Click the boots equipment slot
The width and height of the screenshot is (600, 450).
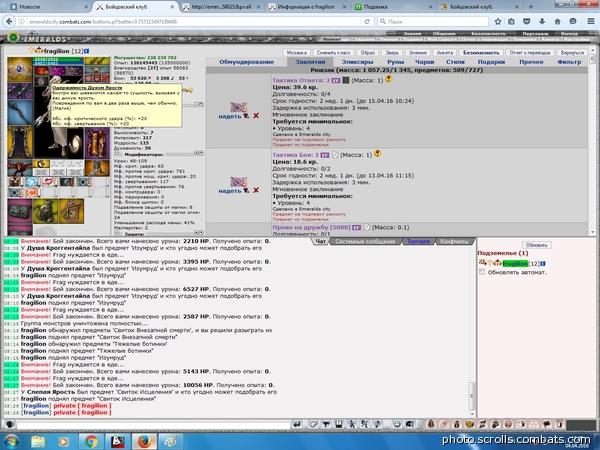(x=97, y=168)
